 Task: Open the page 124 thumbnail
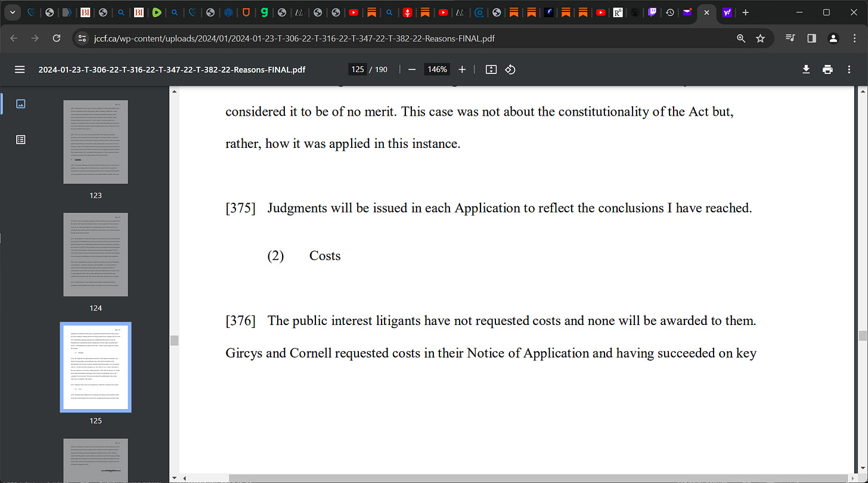[x=95, y=255]
